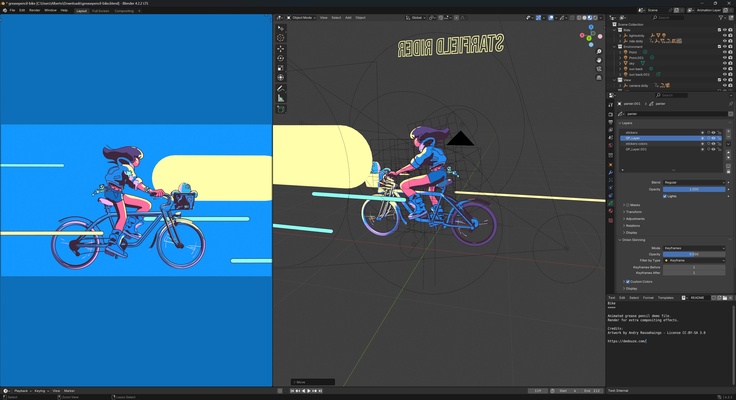
Task: Open the Window menu
Action: point(50,10)
